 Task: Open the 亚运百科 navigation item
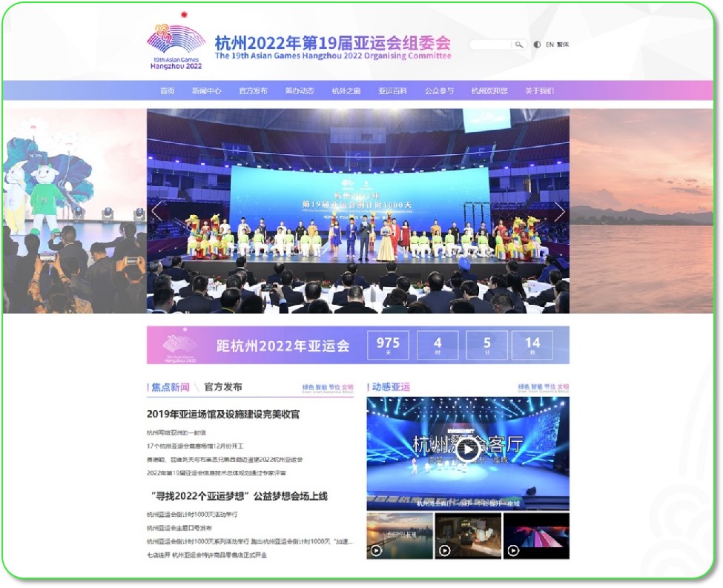(x=393, y=91)
